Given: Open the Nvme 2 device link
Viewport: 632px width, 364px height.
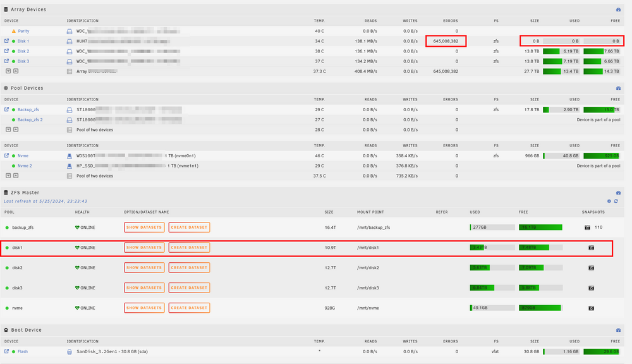Looking at the screenshot, I should 25,166.
